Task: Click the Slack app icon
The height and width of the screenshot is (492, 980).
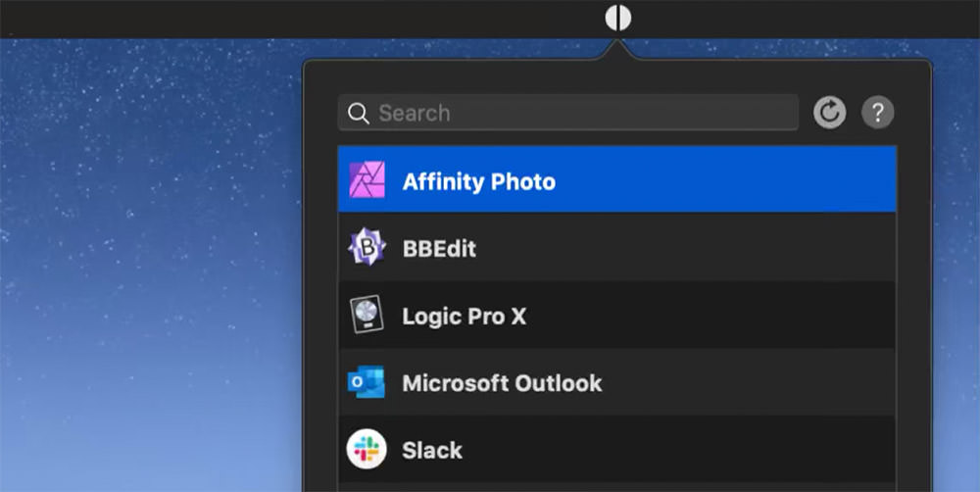Action: 367,449
